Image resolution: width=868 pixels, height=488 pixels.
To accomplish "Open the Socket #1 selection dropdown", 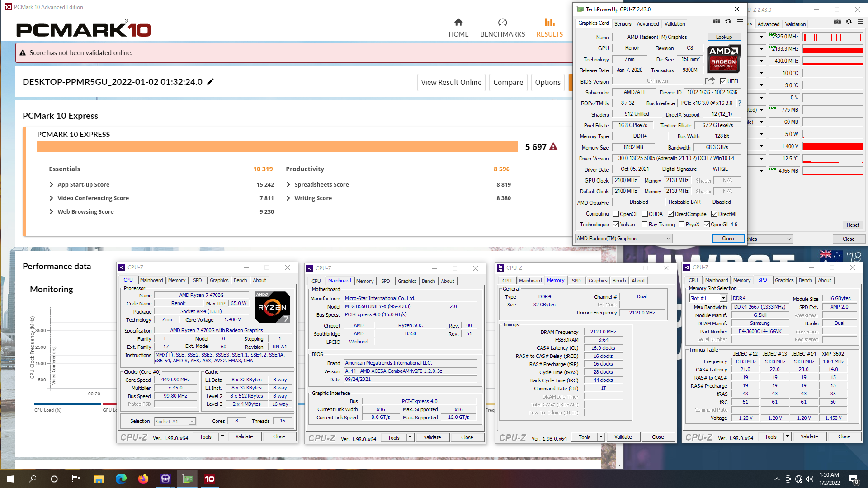I will [x=175, y=421].
